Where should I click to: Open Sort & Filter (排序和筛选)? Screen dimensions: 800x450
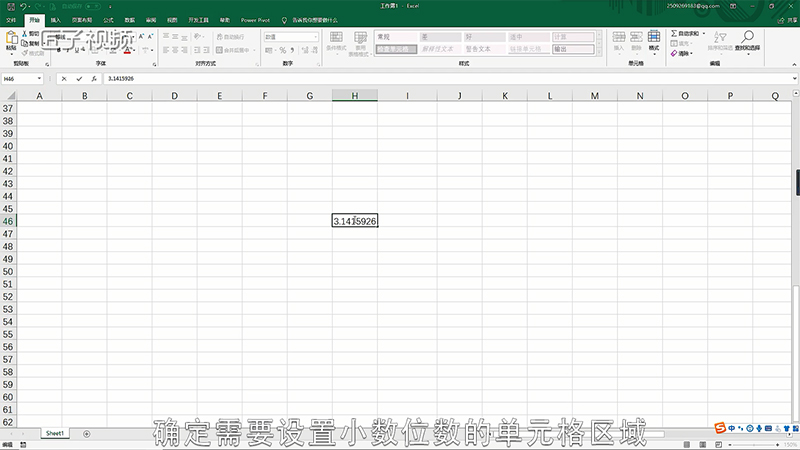[720, 41]
